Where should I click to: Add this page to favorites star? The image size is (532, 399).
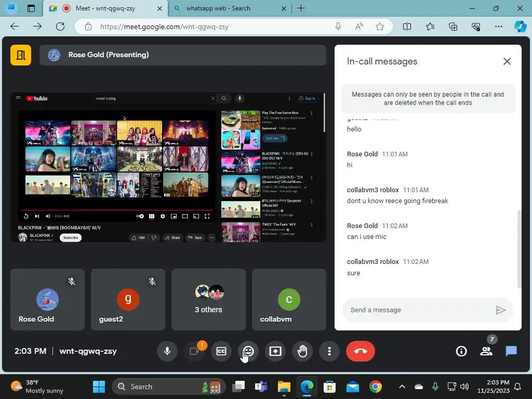point(380,26)
